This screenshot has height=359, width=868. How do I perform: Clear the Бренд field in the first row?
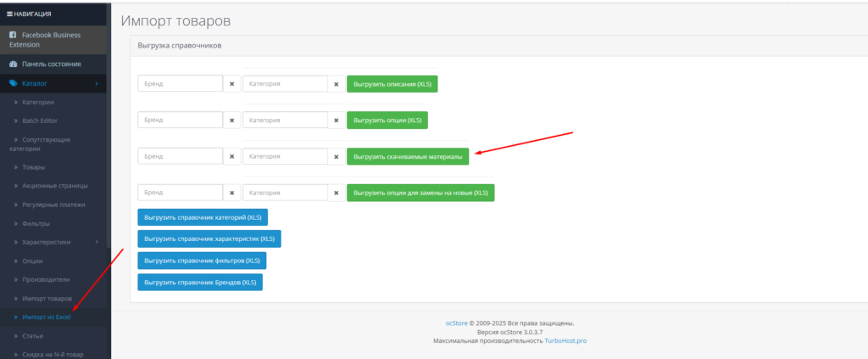[232, 84]
